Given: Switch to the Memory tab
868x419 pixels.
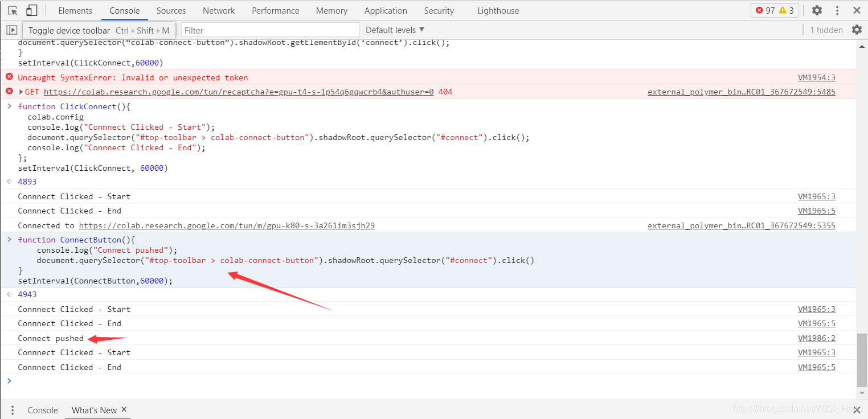Looking at the screenshot, I should click(331, 10).
